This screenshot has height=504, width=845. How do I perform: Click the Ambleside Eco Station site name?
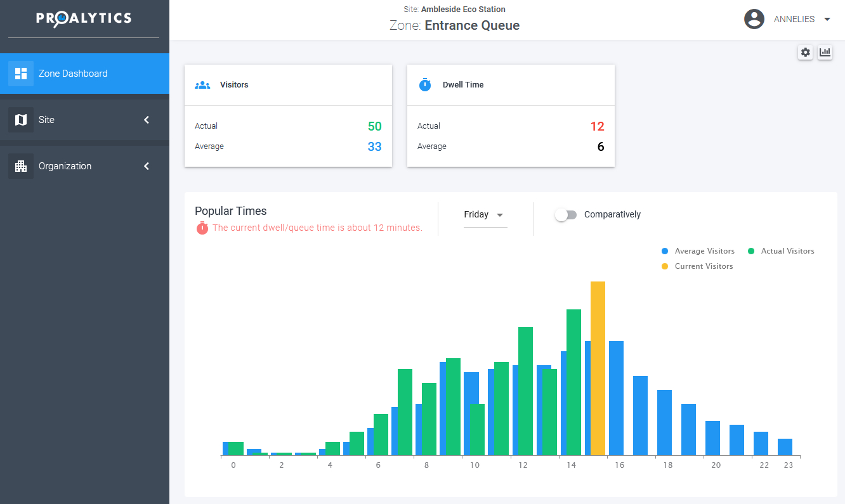pos(463,10)
